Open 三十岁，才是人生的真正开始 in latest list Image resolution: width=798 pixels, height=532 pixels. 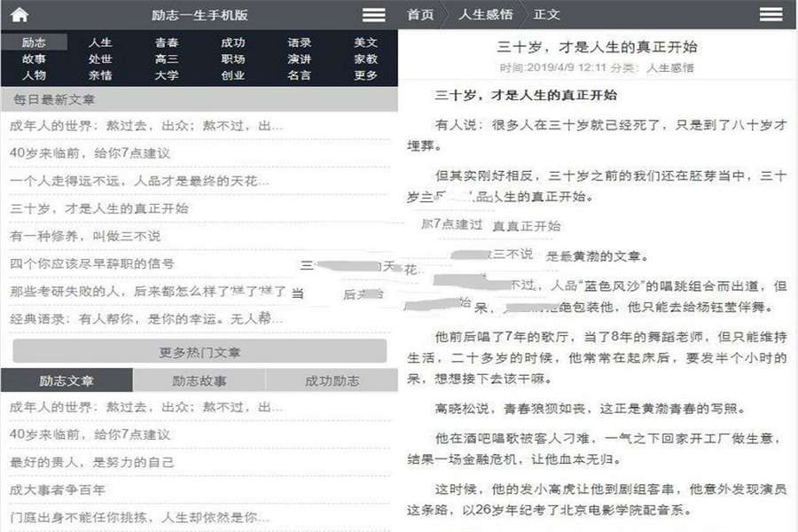coord(98,208)
